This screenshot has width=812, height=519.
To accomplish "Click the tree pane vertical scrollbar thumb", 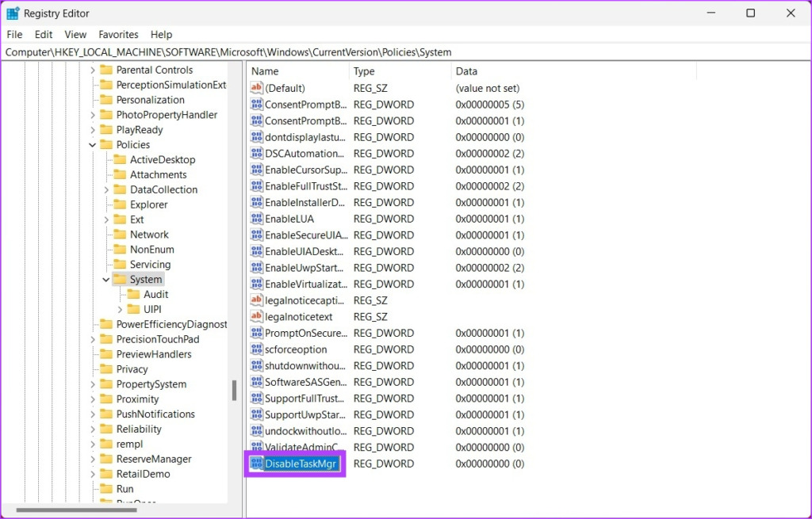I will coord(234,391).
